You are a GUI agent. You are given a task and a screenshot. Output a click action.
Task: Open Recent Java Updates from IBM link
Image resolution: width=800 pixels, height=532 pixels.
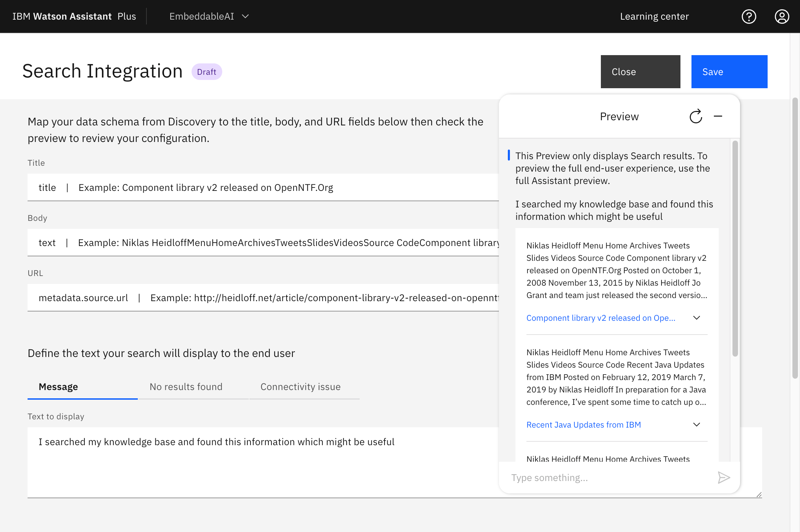click(584, 424)
